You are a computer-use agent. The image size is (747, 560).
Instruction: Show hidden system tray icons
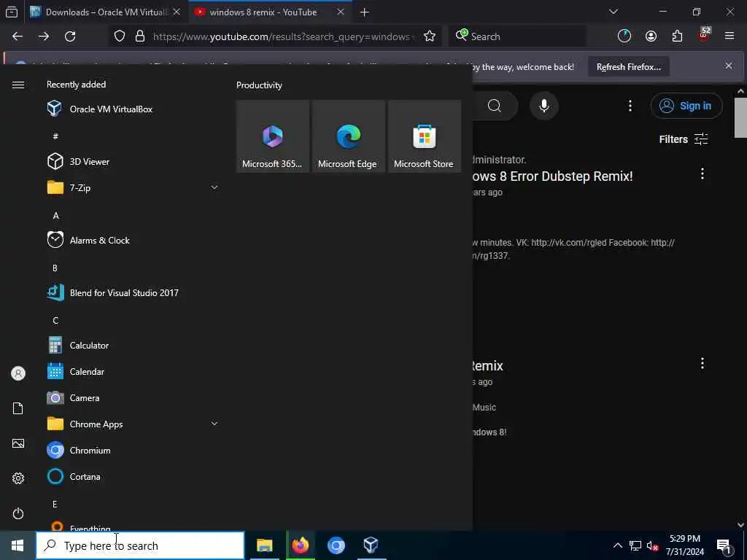tap(617, 545)
